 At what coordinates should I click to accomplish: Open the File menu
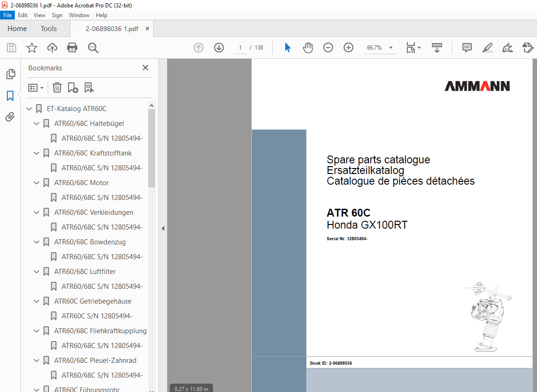click(x=7, y=15)
